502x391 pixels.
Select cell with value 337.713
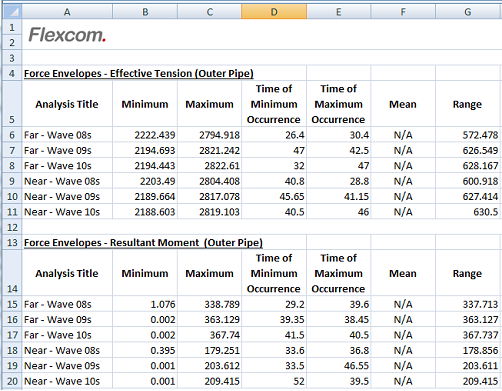tap(468, 304)
